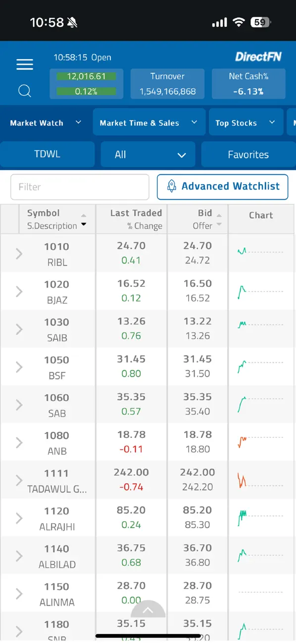Viewport: 296px width, 644px height.
Task: Open the hamburger menu icon
Action: pyautogui.click(x=25, y=64)
